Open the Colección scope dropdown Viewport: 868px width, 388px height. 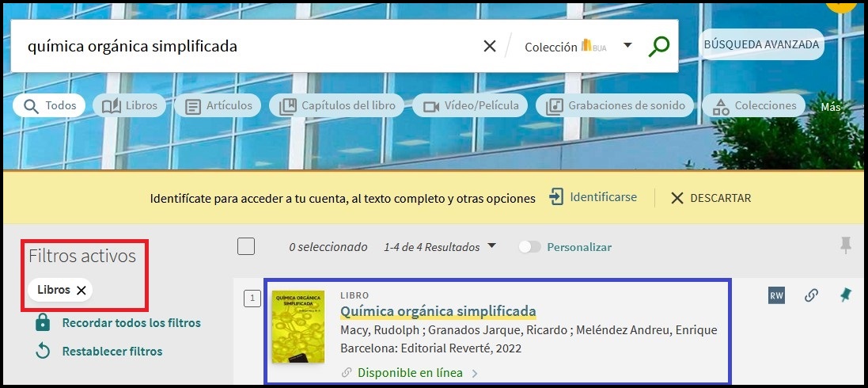(627, 45)
